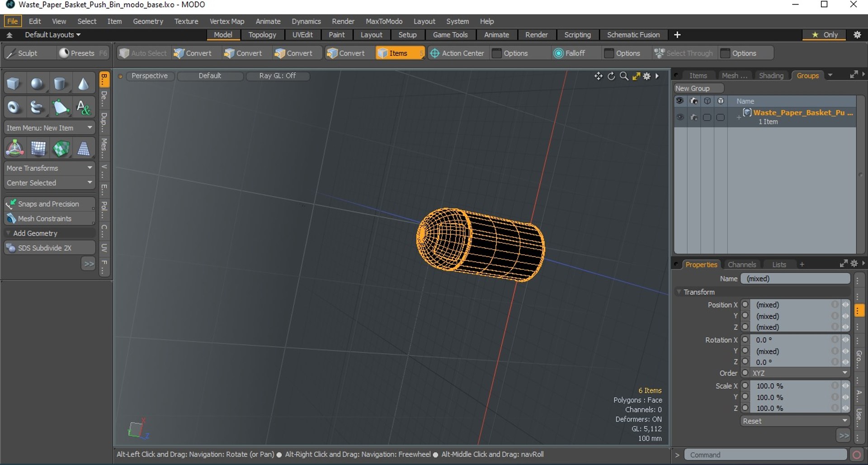Select the green faceted mesh tool icon
868x465 pixels.
(x=61, y=148)
